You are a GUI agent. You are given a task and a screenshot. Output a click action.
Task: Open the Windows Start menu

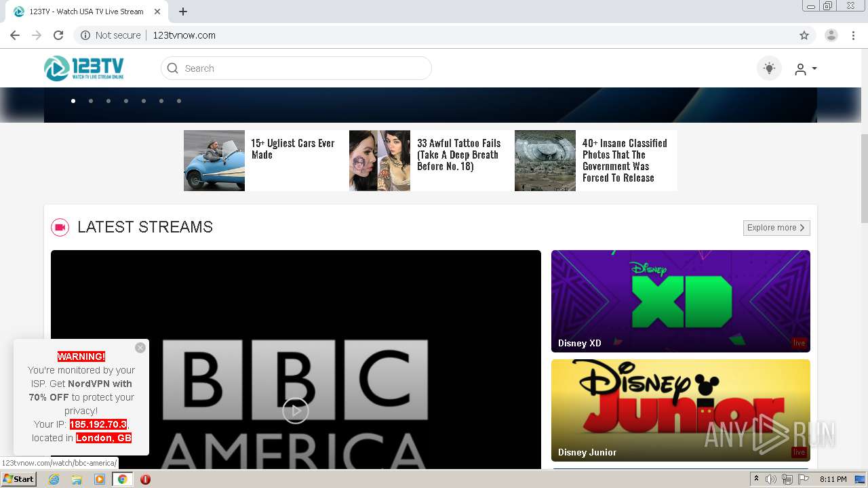tap(19, 479)
